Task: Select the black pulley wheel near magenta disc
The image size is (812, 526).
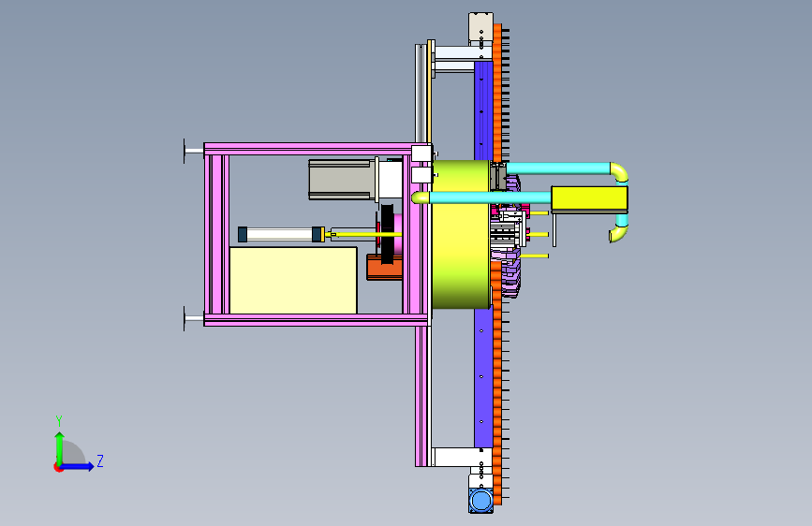Action: (387, 234)
